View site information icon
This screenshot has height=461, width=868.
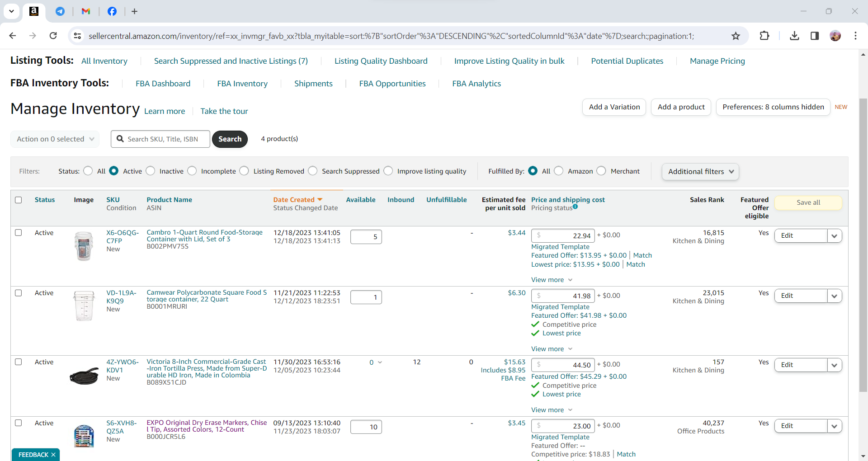78,36
